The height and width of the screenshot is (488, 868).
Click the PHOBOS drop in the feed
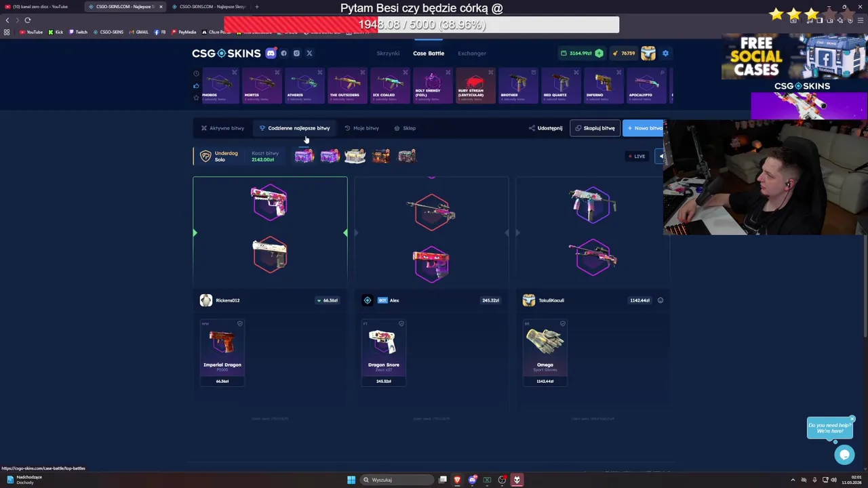tap(220, 85)
